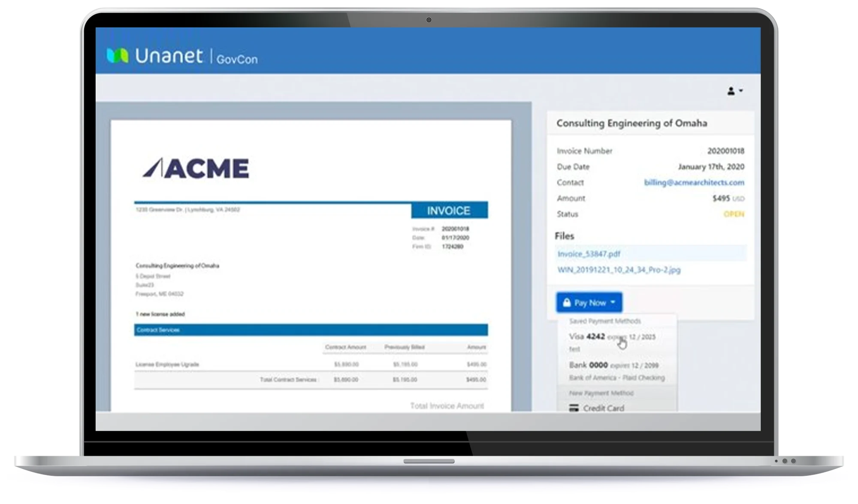Click the Previously Billed column header
This screenshot has height=504, width=858.
pyautogui.click(x=404, y=347)
